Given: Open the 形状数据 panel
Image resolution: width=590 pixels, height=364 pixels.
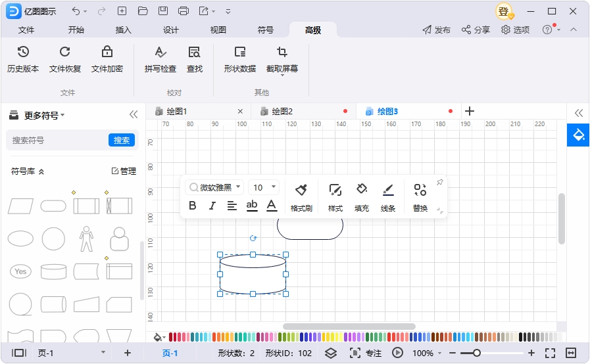Looking at the screenshot, I should tap(239, 59).
